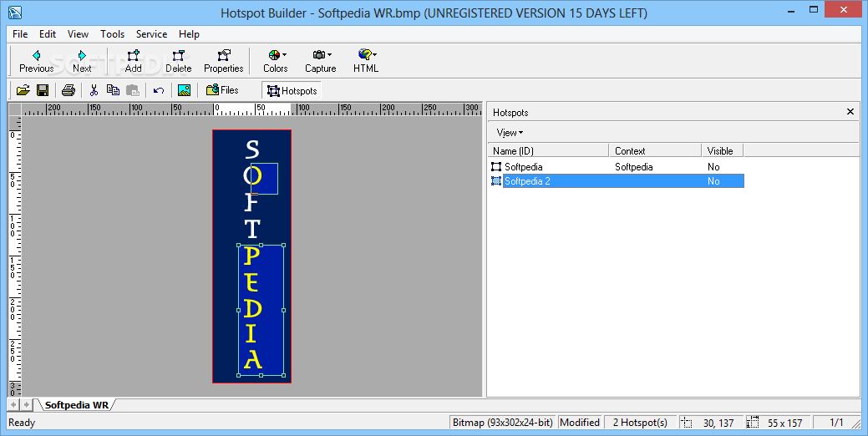
Task: Click the paste icon
Action: 132,90
